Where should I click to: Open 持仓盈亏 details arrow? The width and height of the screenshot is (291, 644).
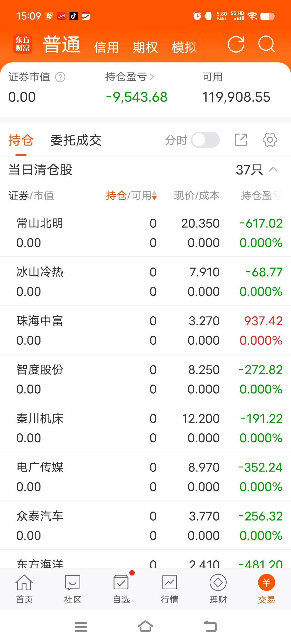click(152, 77)
